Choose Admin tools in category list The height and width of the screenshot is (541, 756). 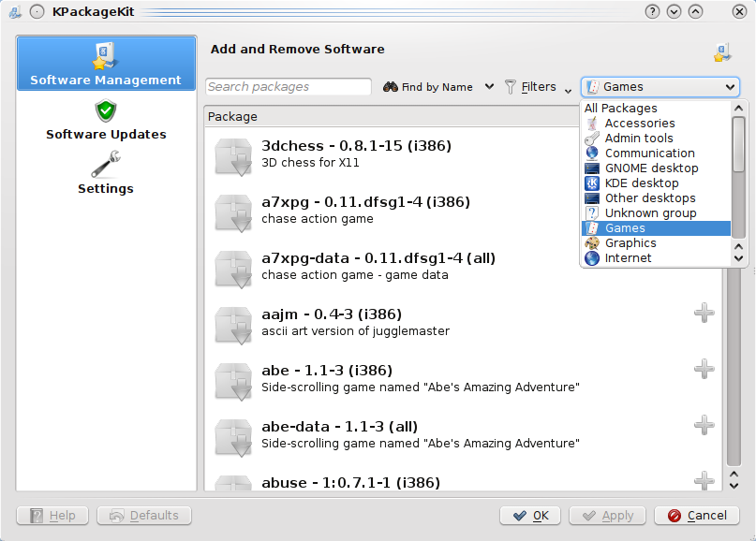638,139
